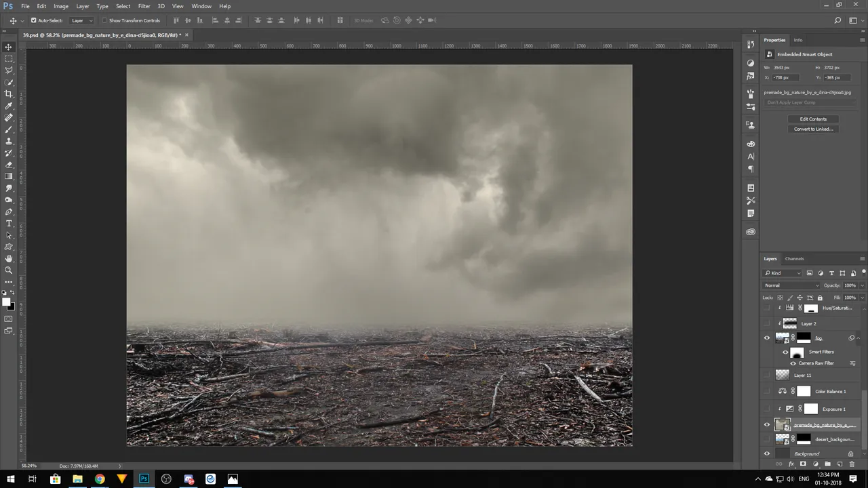Select the Path Selection tool
Image resolution: width=868 pixels, height=488 pixels.
coord(9,235)
